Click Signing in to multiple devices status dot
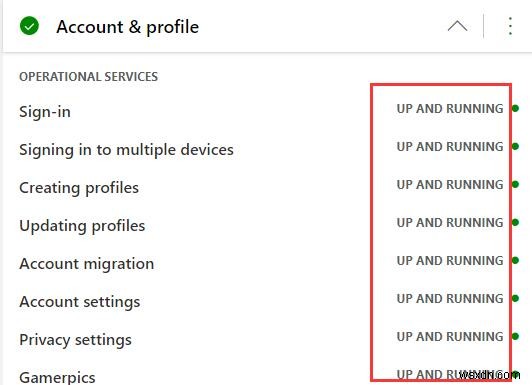Screen dimensions: 532x385 click(515, 147)
